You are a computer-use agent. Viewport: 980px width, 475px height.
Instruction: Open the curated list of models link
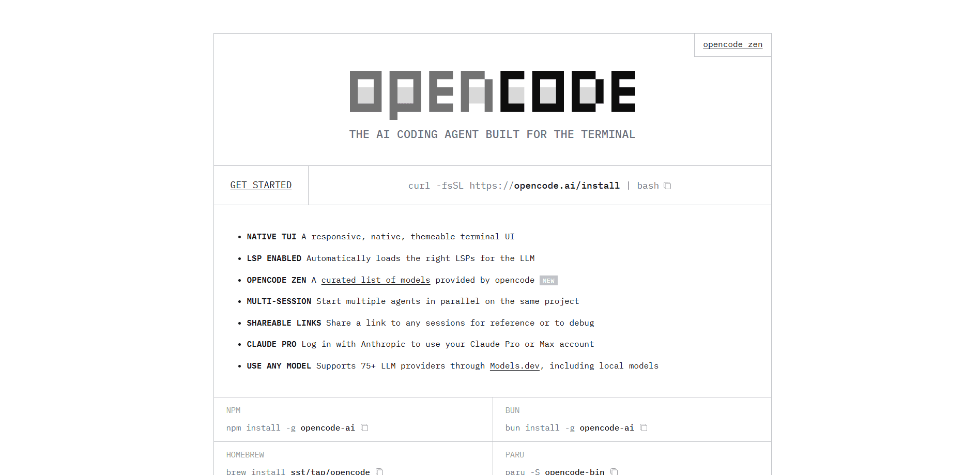point(376,280)
